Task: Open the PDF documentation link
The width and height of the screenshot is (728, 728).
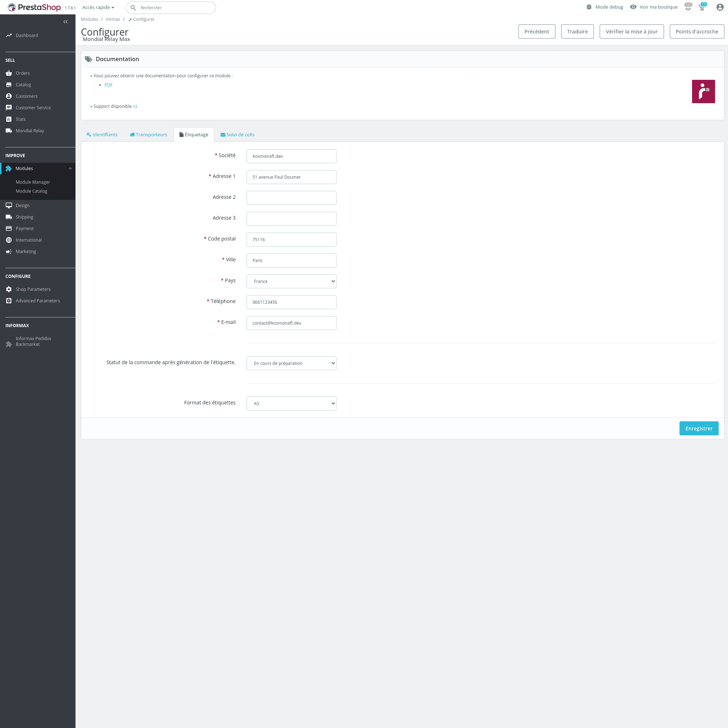Action: click(x=109, y=85)
